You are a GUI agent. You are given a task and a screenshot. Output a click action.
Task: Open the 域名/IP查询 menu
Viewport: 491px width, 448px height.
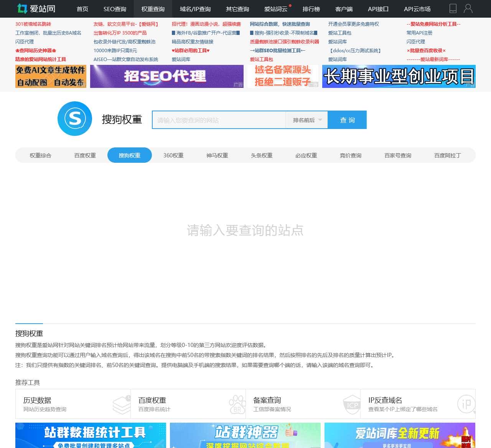195,9
